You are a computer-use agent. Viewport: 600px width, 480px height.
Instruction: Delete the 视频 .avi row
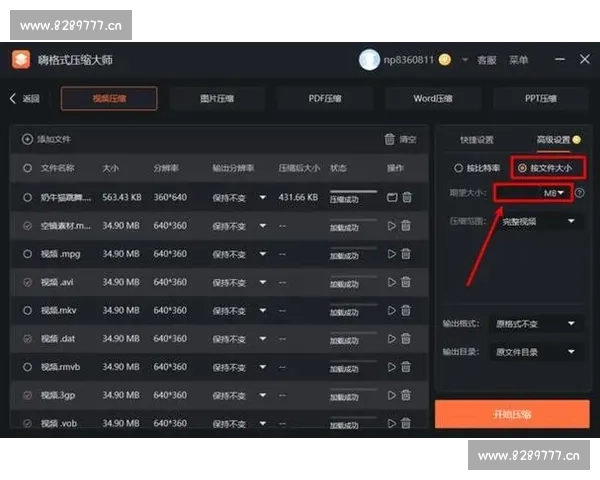406,282
